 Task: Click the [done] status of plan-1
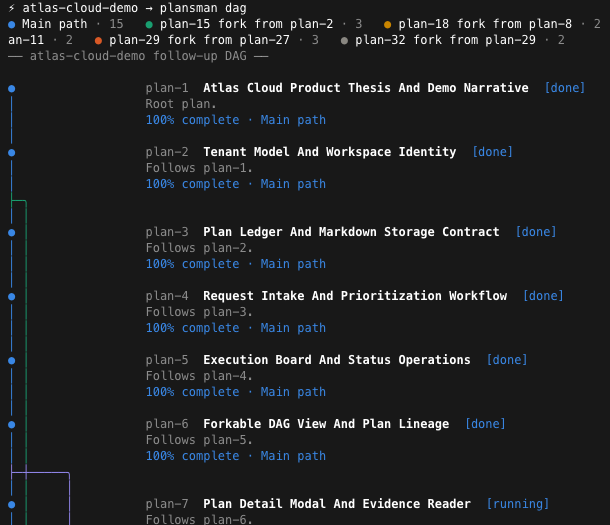click(x=565, y=88)
